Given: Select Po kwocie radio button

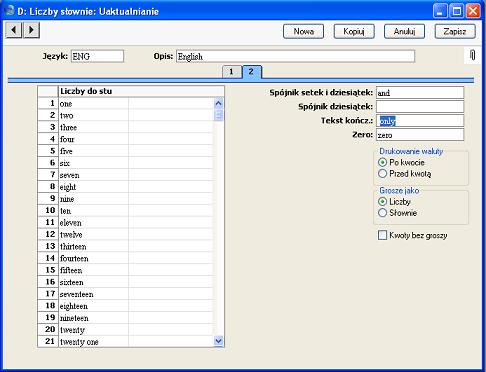Looking at the screenshot, I should coord(382,162).
